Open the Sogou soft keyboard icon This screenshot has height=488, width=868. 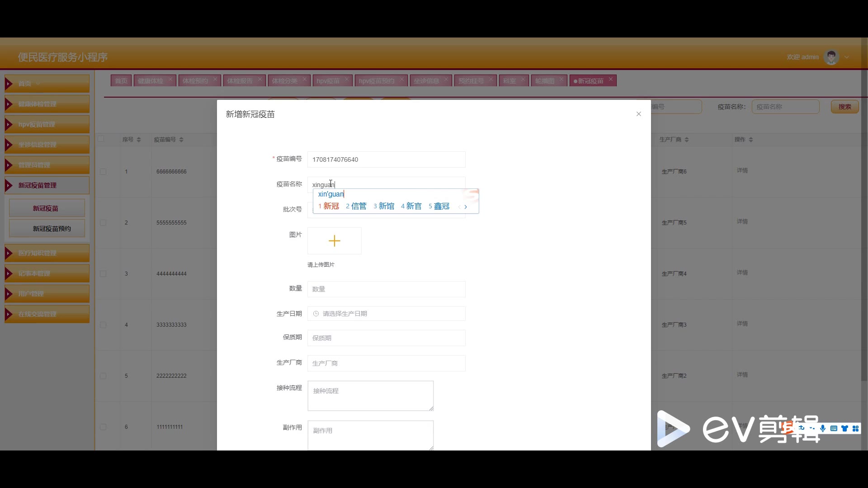point(834,428)
